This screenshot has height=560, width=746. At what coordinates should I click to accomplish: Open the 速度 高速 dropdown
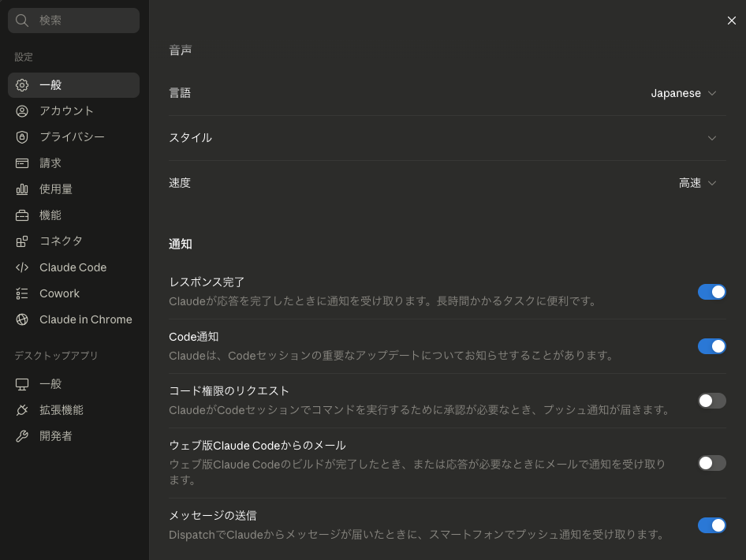pyautogui.click(x=697, y=183)
